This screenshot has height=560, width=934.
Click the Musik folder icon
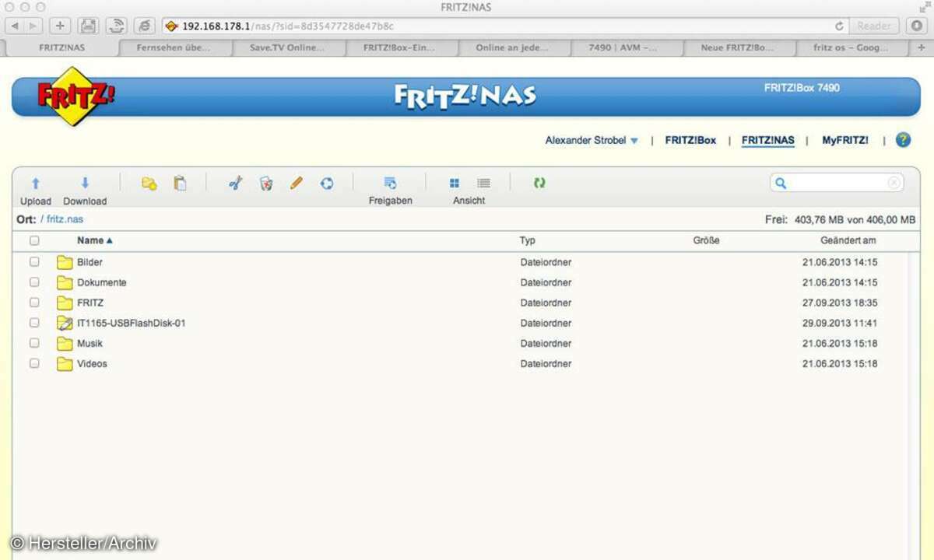(x=65, y=344)
